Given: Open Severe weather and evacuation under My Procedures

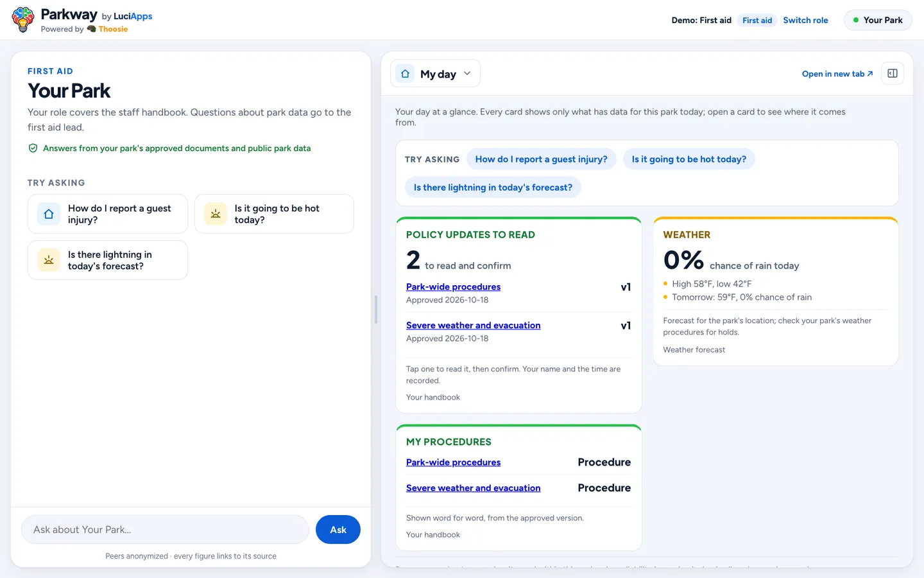Looking at the screenshot, I should click(x=473, y=488).
